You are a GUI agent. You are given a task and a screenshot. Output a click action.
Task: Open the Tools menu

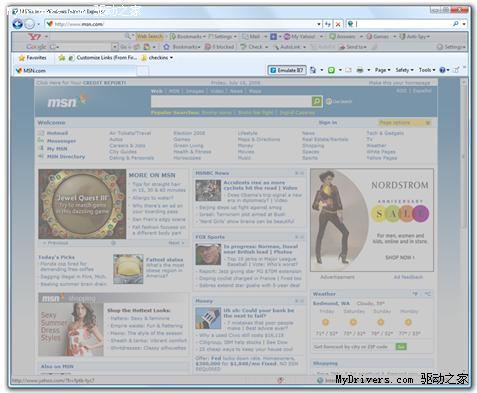(427, 70)
